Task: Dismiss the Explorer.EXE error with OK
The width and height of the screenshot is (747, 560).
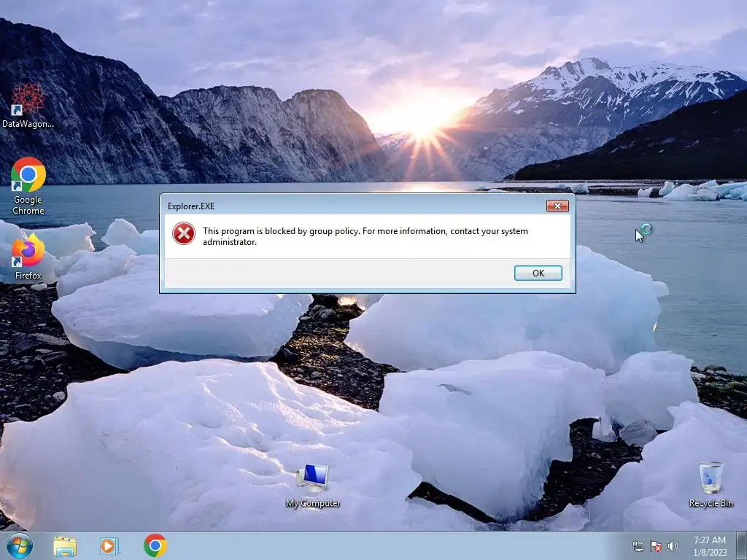Action: pos(538,273)
